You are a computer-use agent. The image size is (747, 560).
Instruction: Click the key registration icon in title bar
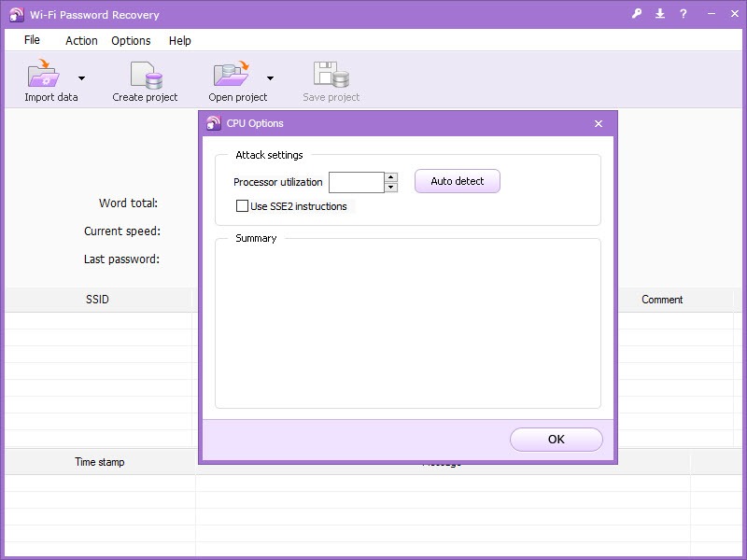[637, 13]
